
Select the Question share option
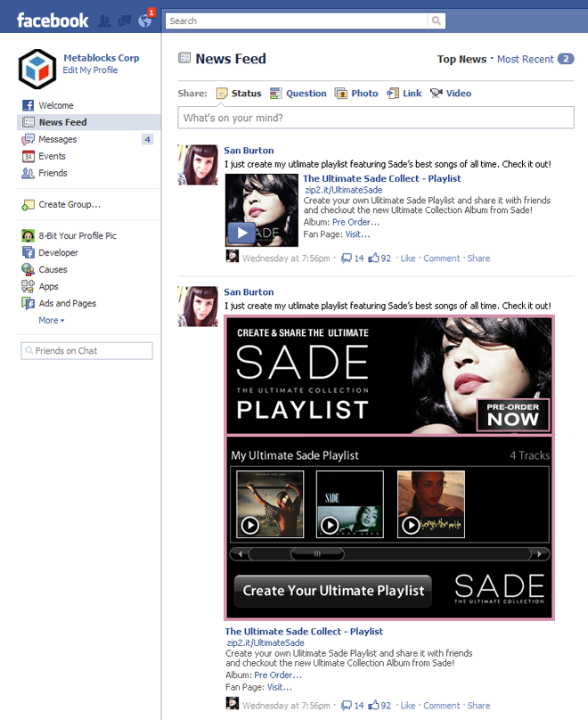(x=298, y=94)
